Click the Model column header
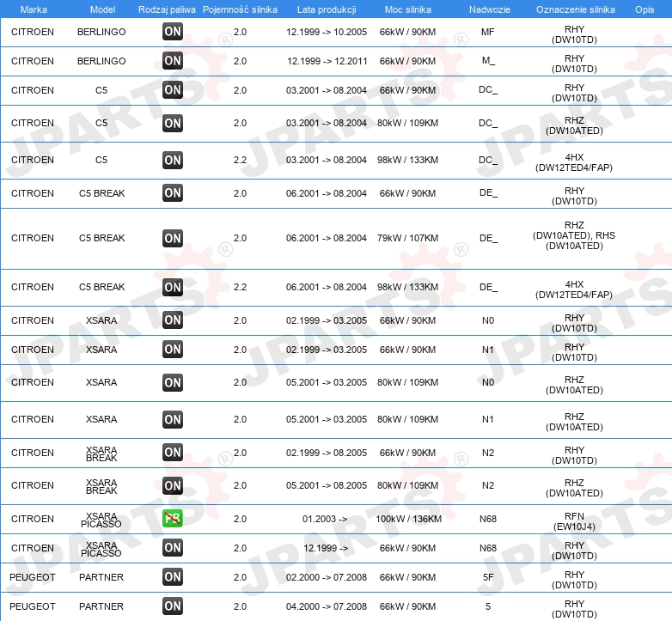The height and width of the screenshot is (621, 672). (x=102, y=9)
